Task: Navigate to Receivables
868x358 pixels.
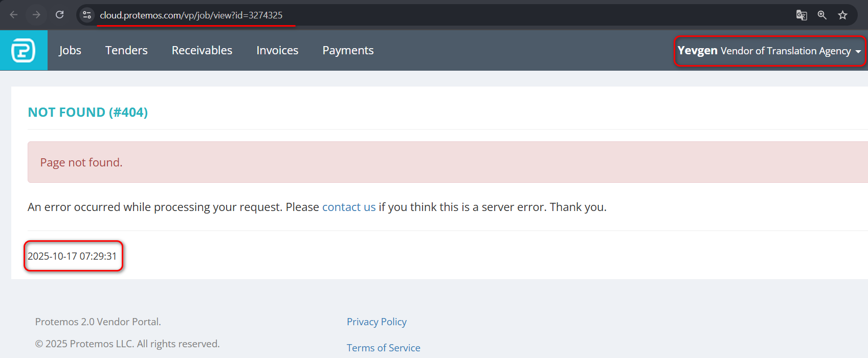Action: point(202,50)
